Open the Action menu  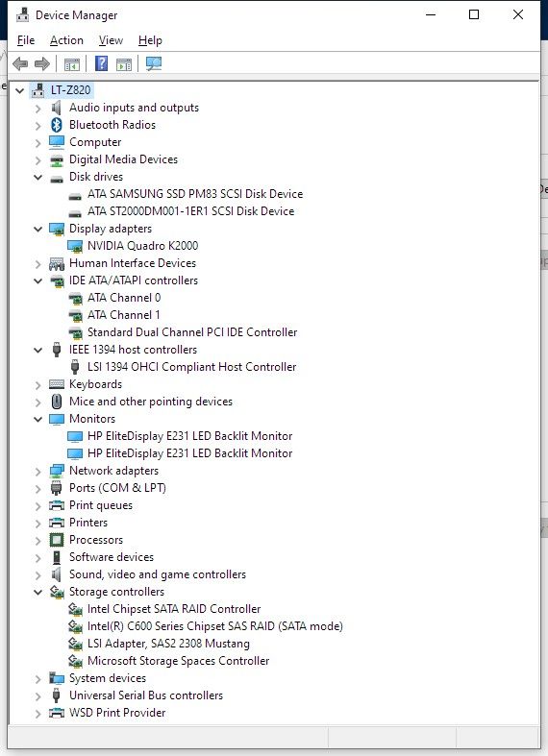[x=66, y=40]
